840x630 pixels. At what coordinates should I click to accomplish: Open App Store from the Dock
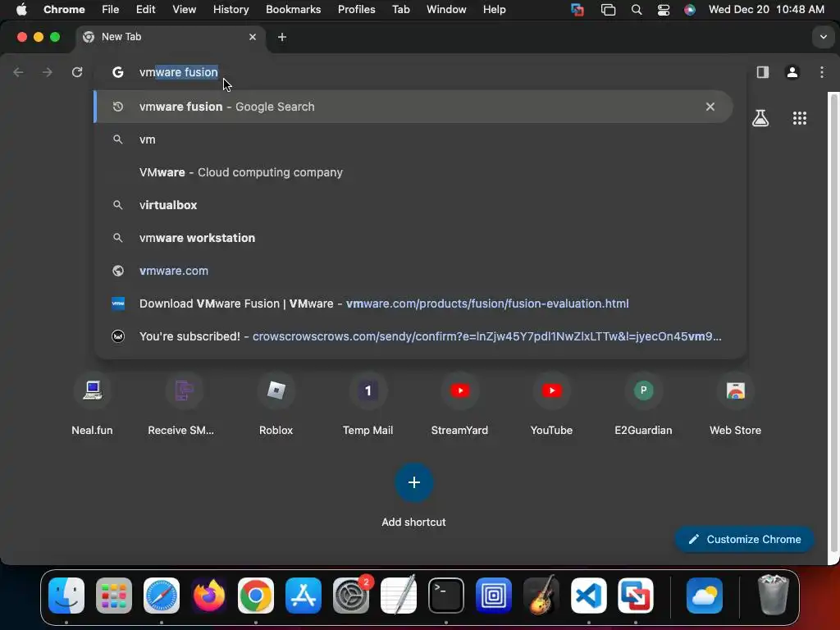pos(304,596)
